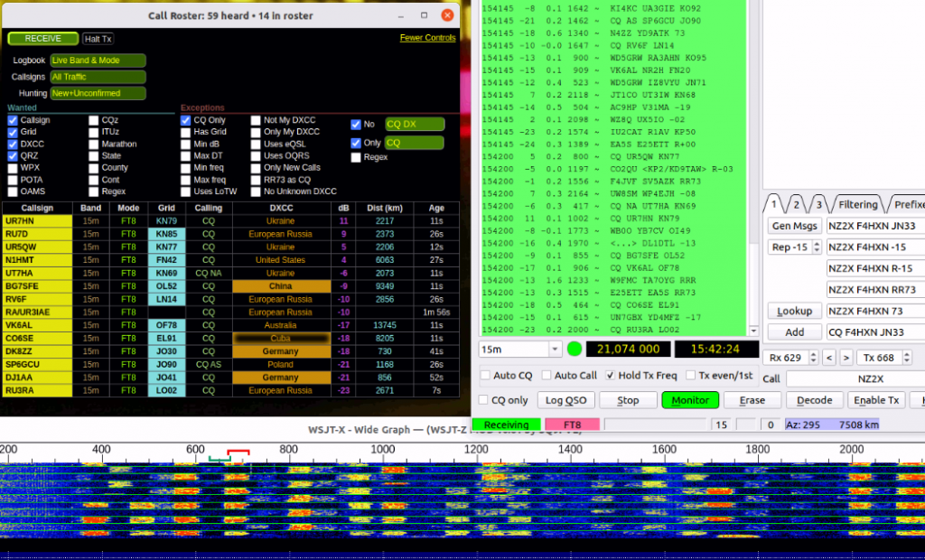Enable Auto CQ mode
This screenshot has height=560, width=925.
(x=484, y=375)
